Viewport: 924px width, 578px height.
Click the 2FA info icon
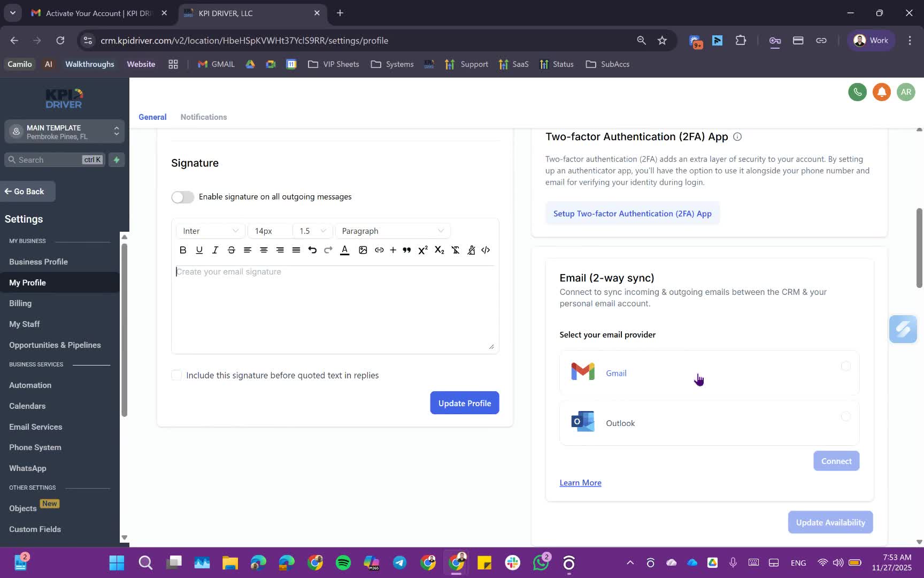(737, 136)
